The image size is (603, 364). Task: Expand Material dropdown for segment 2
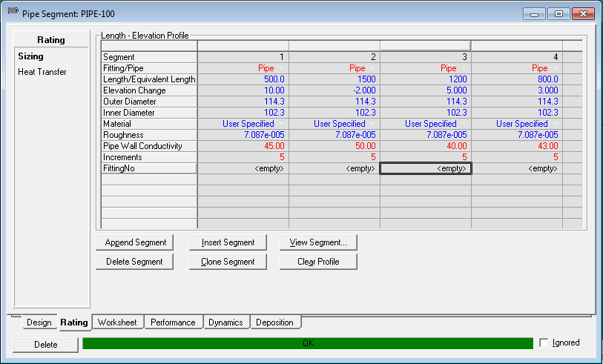(373, 124)
